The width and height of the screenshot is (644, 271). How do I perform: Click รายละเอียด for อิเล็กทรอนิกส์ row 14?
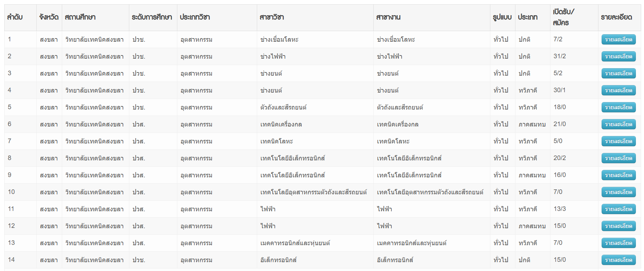pos(618,260)
